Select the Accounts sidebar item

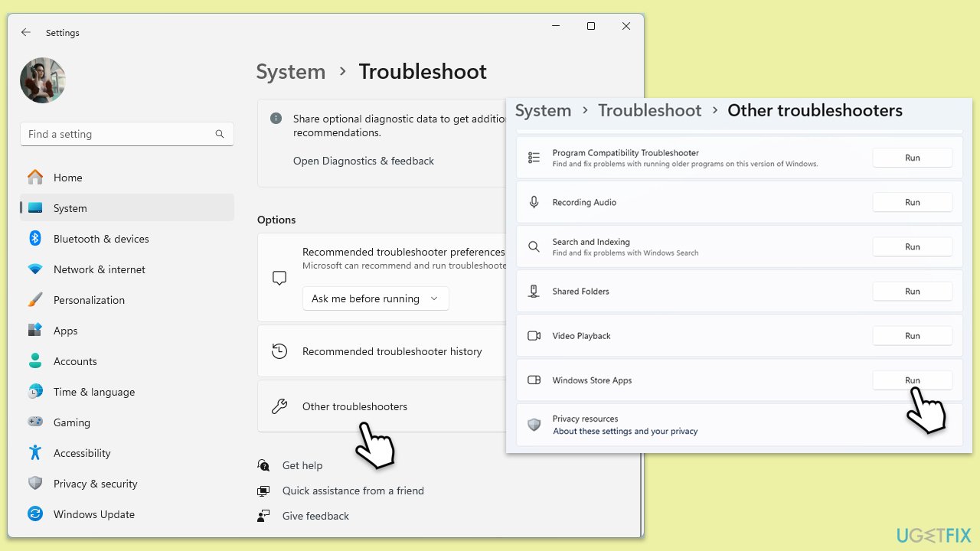[75, 361]
